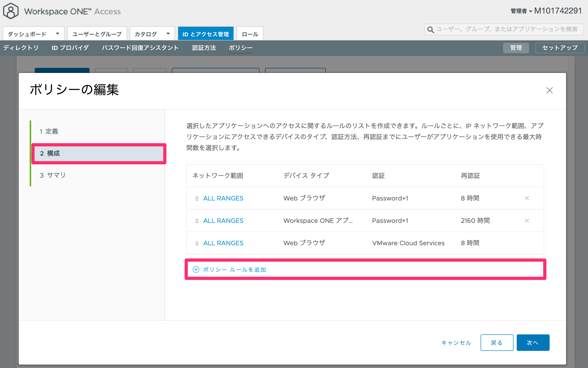Click キャンセル link
This screenshot has height=368, width=588.
click(x=456, y=343)
